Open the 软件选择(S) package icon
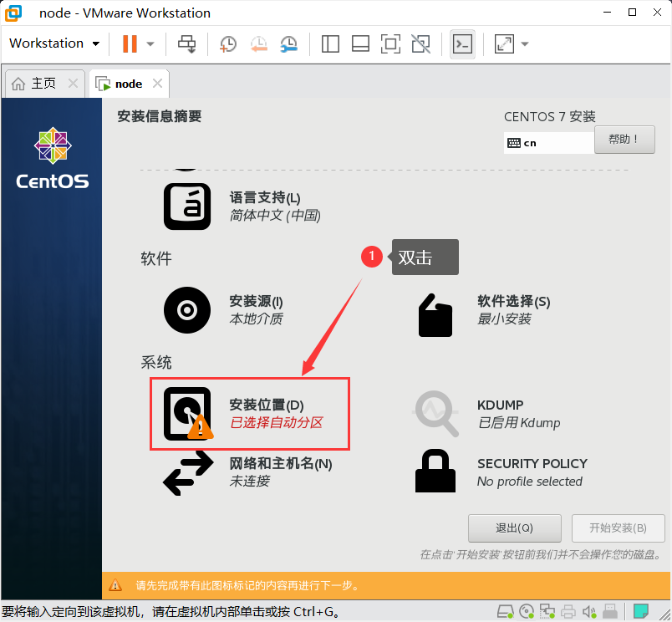 coord(435,315)
